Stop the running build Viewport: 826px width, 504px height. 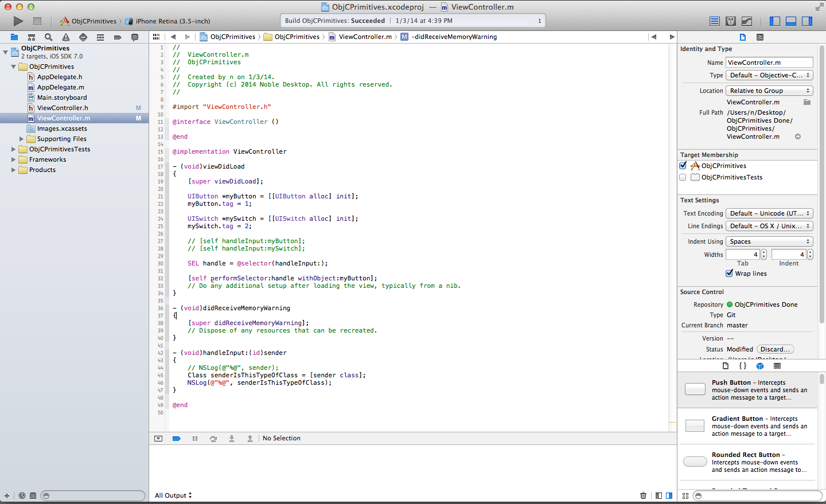[x=37, y=21]
